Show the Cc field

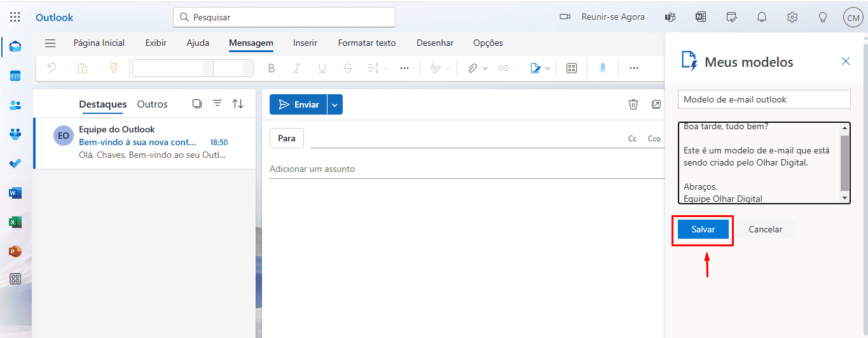tap(632, 139)
